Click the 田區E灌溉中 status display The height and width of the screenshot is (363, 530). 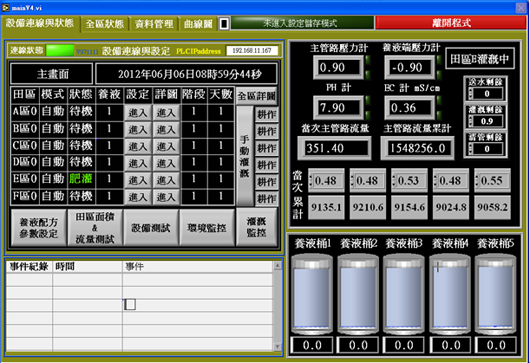tap(480, 58)
